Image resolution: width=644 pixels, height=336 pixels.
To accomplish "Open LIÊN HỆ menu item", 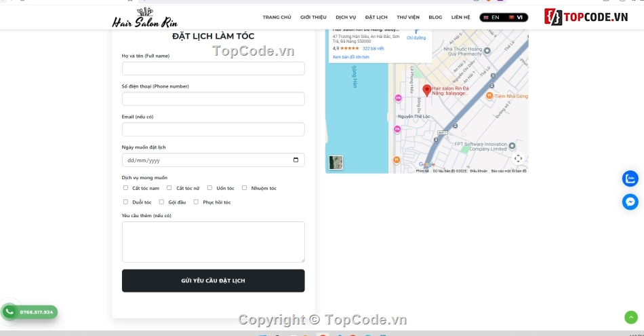I will (x=461, y=17).
